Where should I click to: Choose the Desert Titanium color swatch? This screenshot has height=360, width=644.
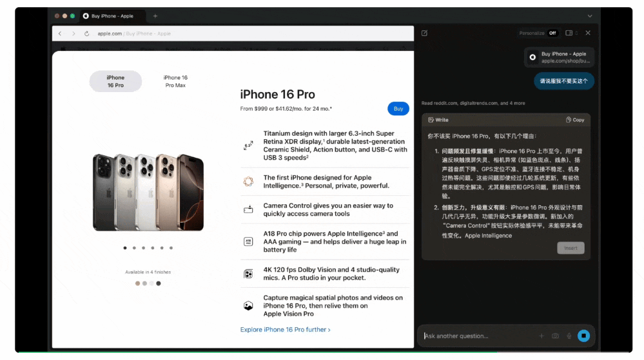[137, 283]
